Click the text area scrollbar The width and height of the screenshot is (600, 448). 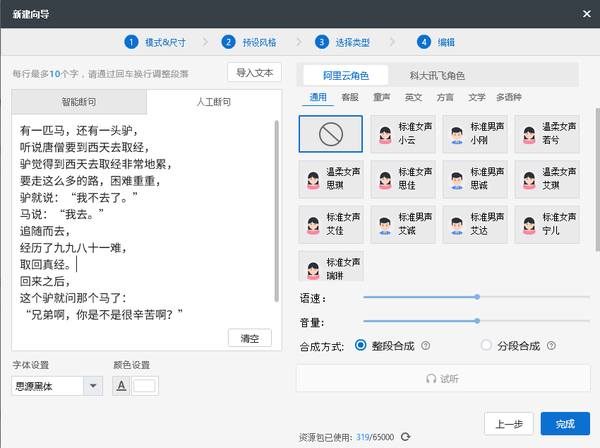277,211
